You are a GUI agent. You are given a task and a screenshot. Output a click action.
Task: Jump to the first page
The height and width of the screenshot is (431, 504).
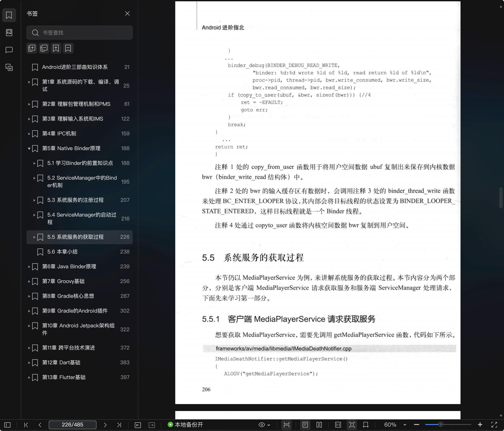pyautogui.click(x=26, y=425)
